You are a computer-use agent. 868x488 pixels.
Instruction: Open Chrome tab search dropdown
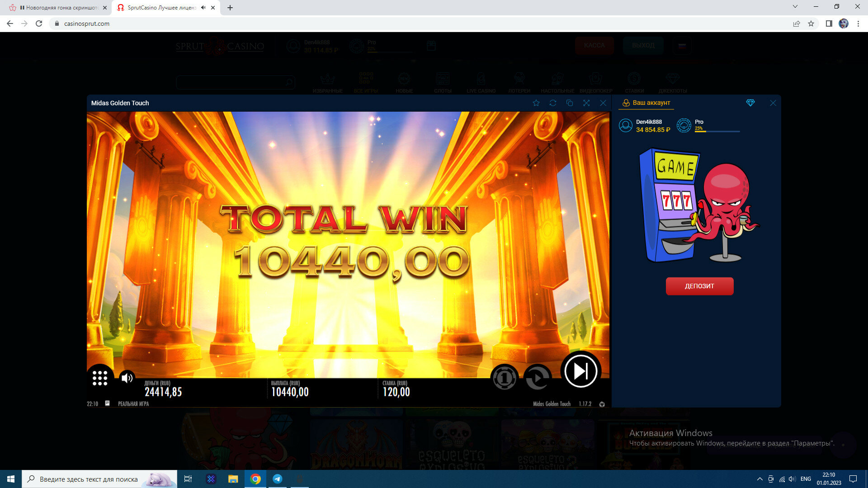coord(795,7)
